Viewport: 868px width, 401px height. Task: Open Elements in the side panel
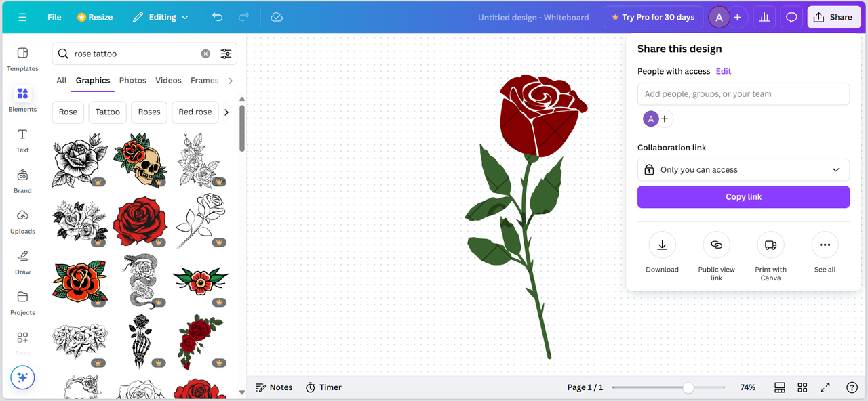coord(22,100)
